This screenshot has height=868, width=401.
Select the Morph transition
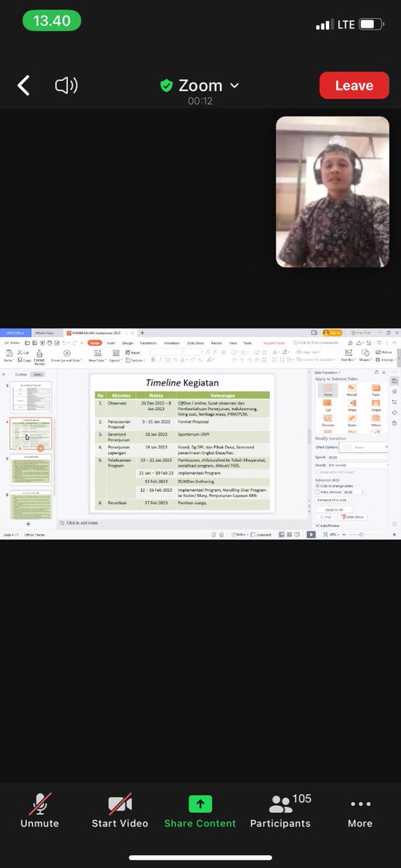click(352, 391)
